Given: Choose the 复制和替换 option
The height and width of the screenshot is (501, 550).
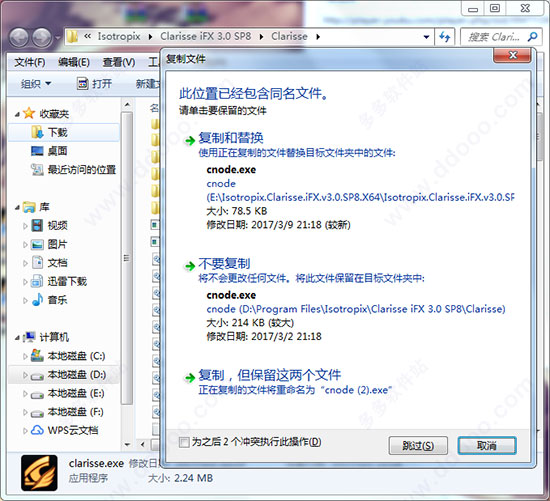Looking at the screenshot, I should click(x=231, y=138).
